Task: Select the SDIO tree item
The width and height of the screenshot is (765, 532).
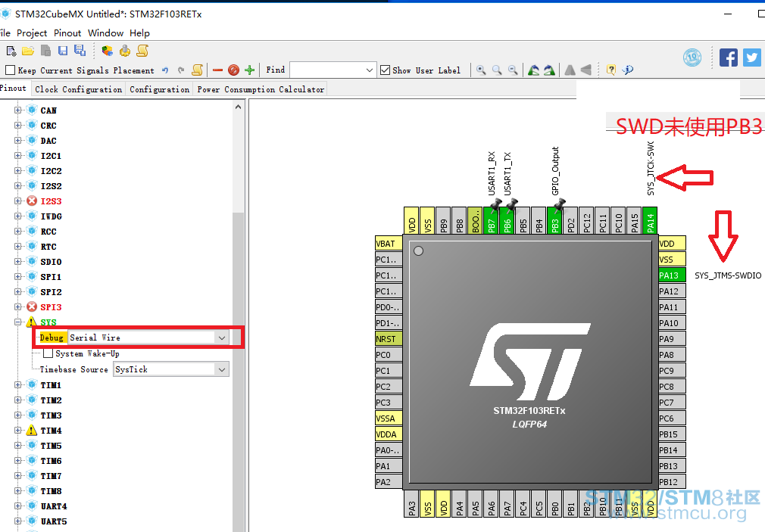Action: point(51,261)
